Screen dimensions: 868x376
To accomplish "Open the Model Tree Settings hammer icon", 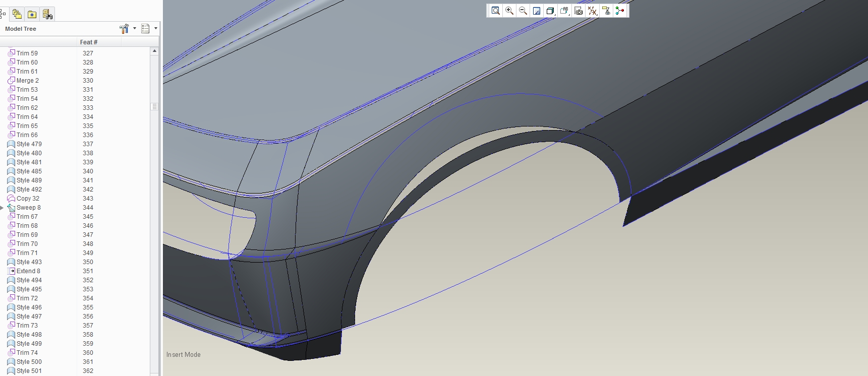I will 124,29.
